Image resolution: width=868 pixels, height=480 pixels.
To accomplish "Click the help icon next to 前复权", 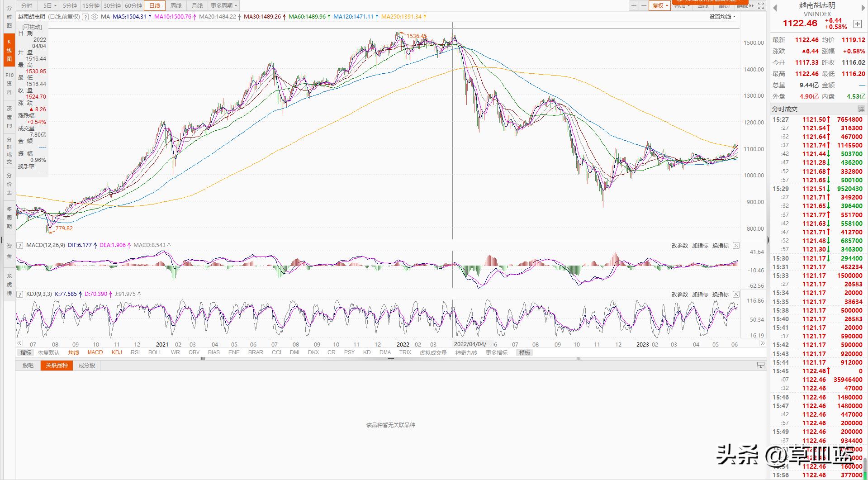I will (x=85, y=17).
